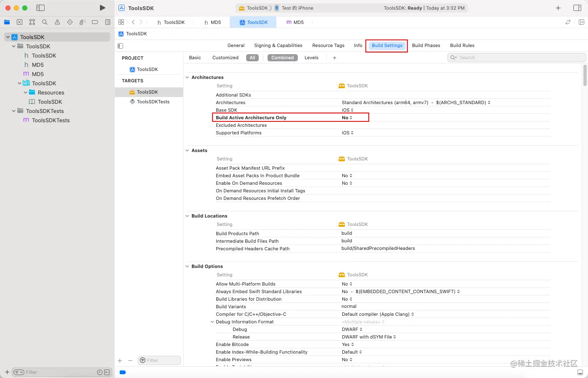Collapse the ToolsSDK root project
The image size is (588, 378).
click(x=8, y=37)
